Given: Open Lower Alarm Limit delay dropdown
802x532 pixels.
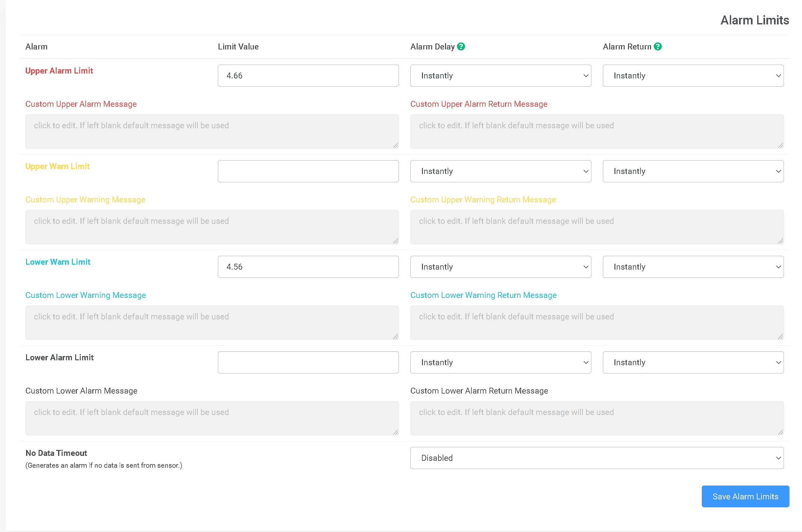Looking at the screenshot, I should (500, 362).
